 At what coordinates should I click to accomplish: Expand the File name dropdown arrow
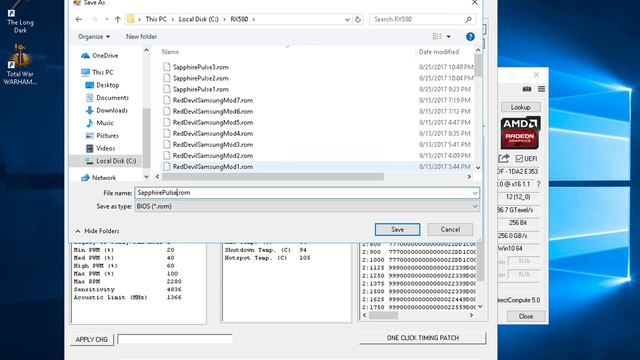(x=475, y=193)
